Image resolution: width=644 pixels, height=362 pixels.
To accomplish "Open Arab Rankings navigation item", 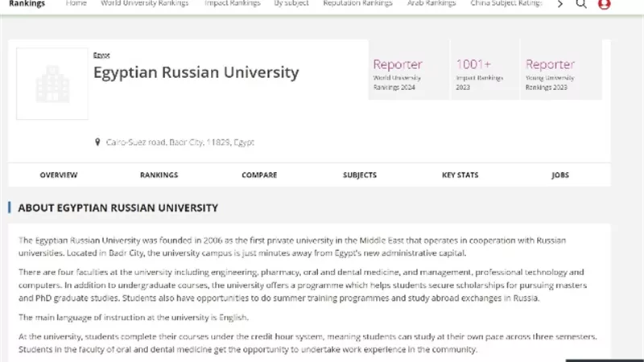I will (431, 3).
